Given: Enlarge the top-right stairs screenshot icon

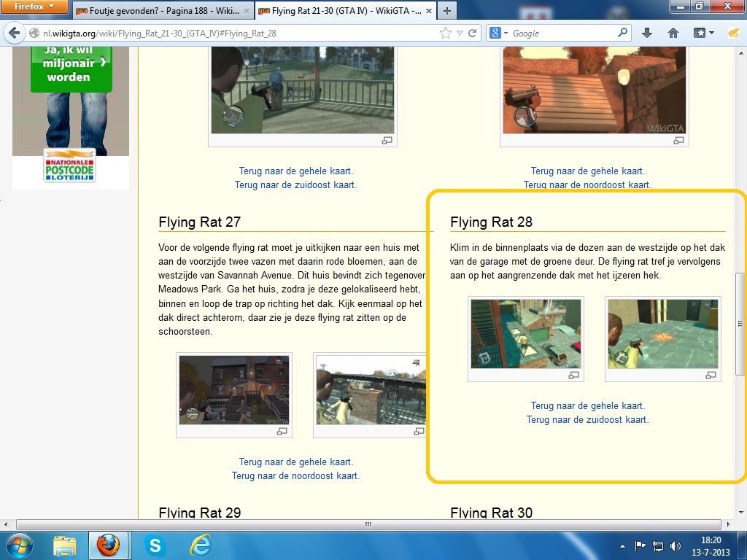Looking at the screenshot, I should [678, 141].
